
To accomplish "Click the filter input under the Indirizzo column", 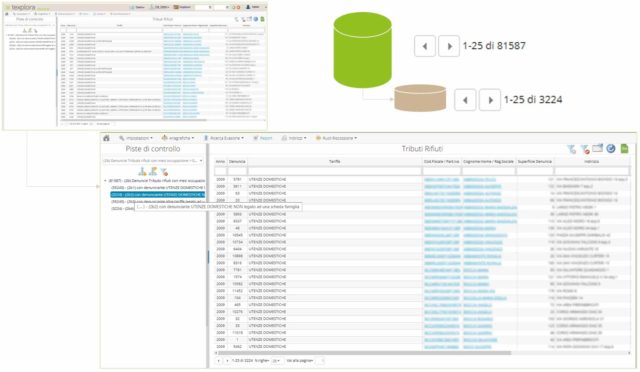I will (x=591, y=171).
